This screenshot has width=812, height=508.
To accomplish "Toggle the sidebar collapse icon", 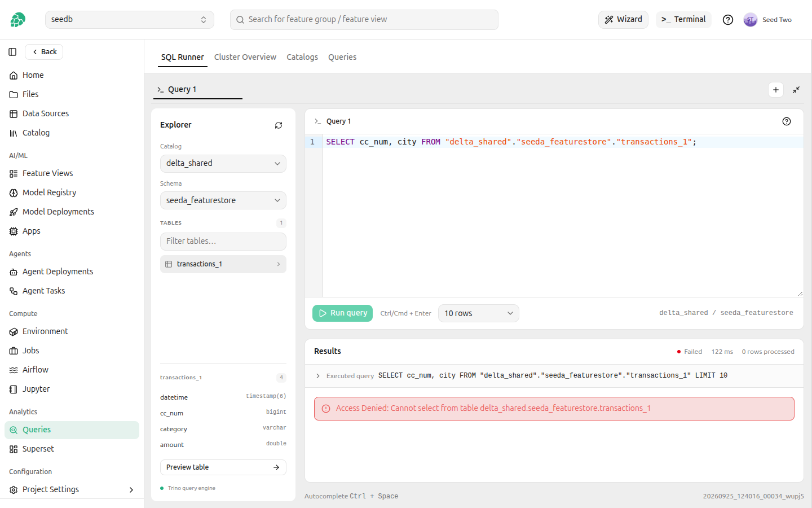I will 12,52.
